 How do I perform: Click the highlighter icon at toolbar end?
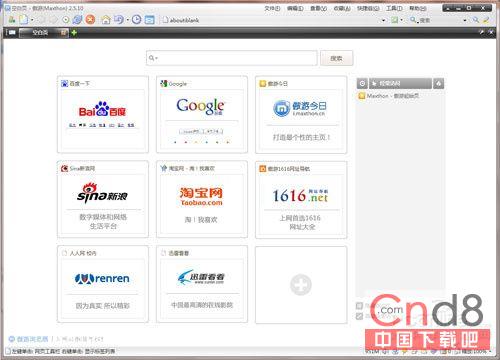[486, 20]
